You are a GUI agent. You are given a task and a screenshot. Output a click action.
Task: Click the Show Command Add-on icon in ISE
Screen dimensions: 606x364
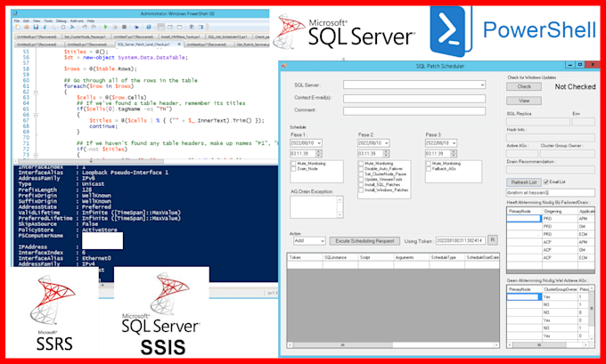coord(201,27)
